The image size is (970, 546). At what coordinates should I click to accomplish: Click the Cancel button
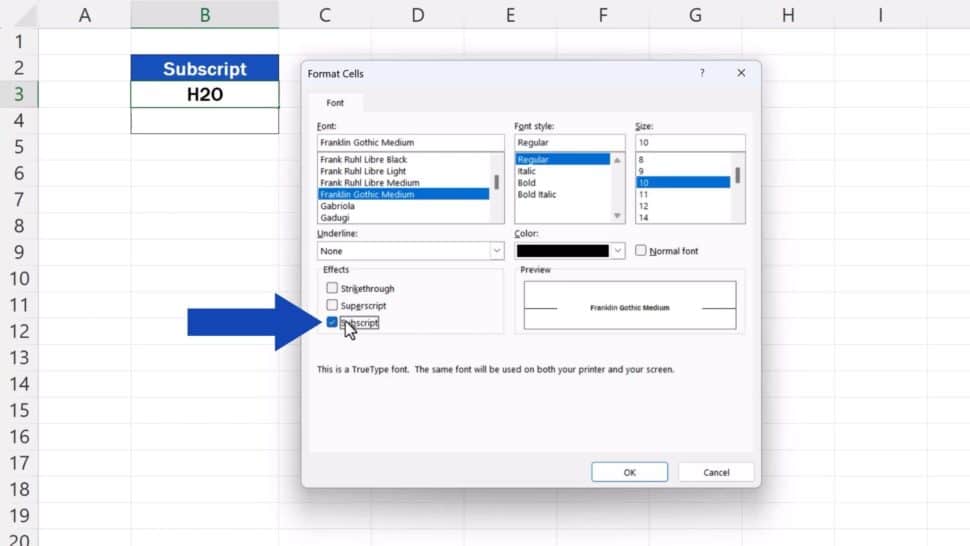point(716,472)
